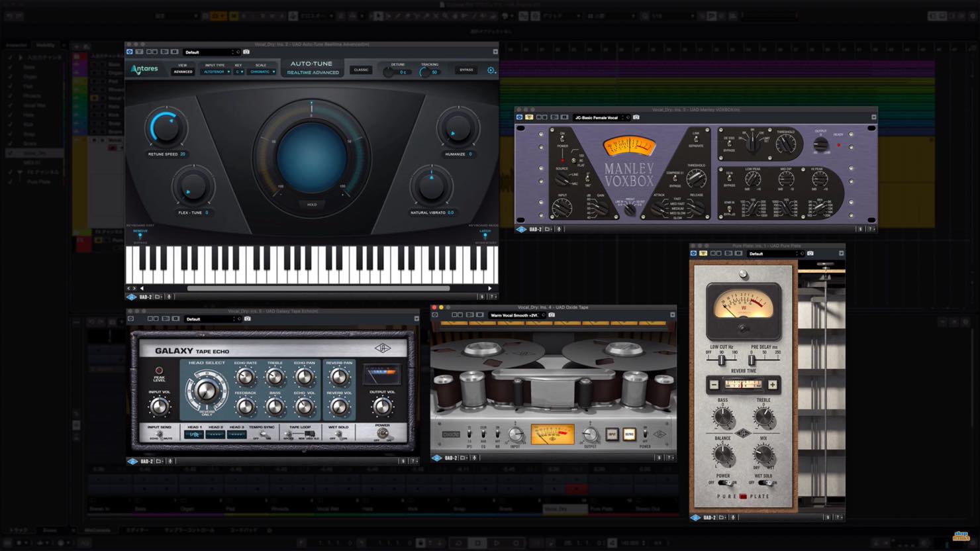This screenshot has height=551, width=980.
Task: Flip the Pure Plate Wet Solo switch
Action: [x=764, y=483]
